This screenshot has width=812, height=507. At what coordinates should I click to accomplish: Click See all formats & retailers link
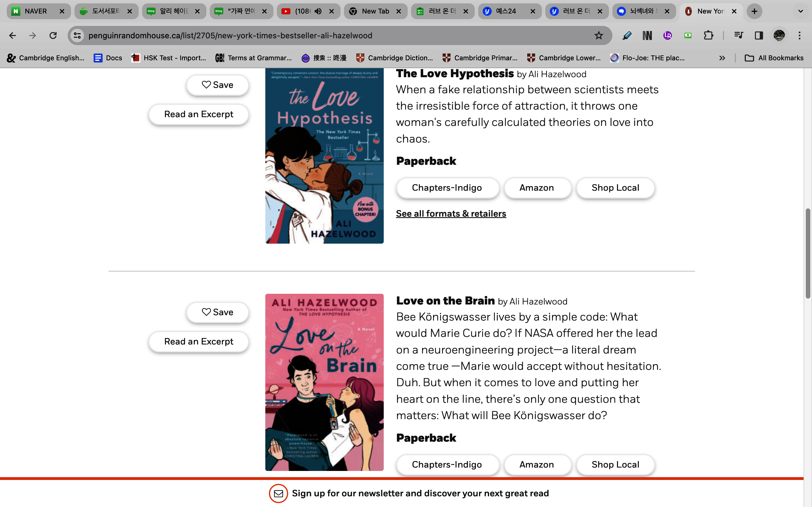pos(451,214)
